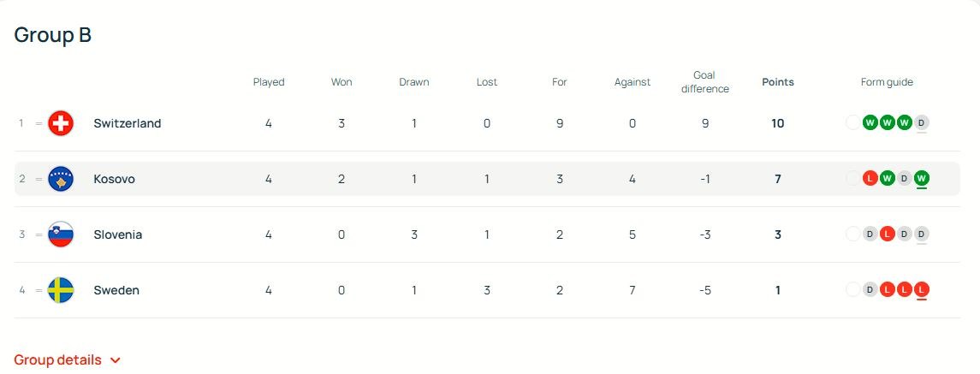The height and width of the screenshot is (374, 980).
Task: Click the Goal difference column header
Action: coord(704,82)
